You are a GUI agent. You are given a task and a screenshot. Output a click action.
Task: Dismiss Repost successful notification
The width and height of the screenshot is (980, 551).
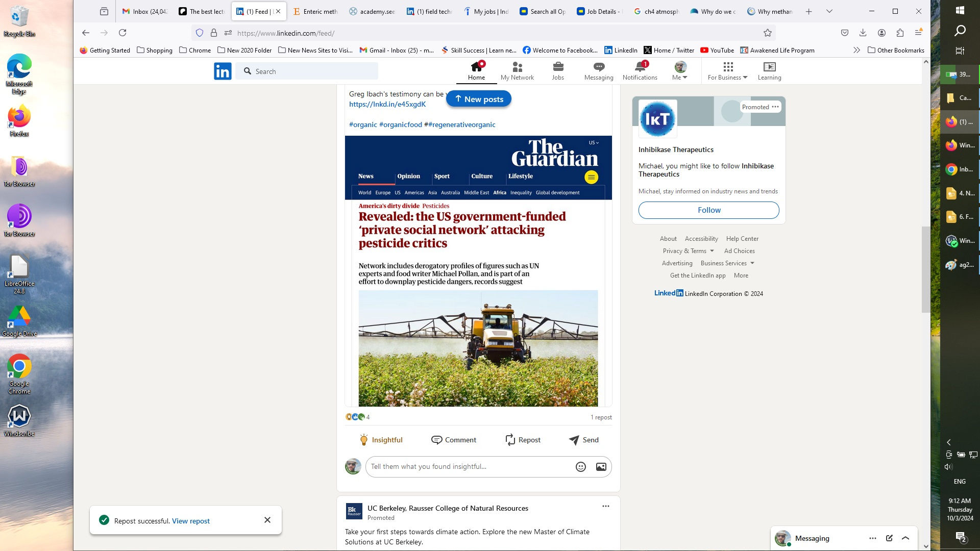pos(267,520)
